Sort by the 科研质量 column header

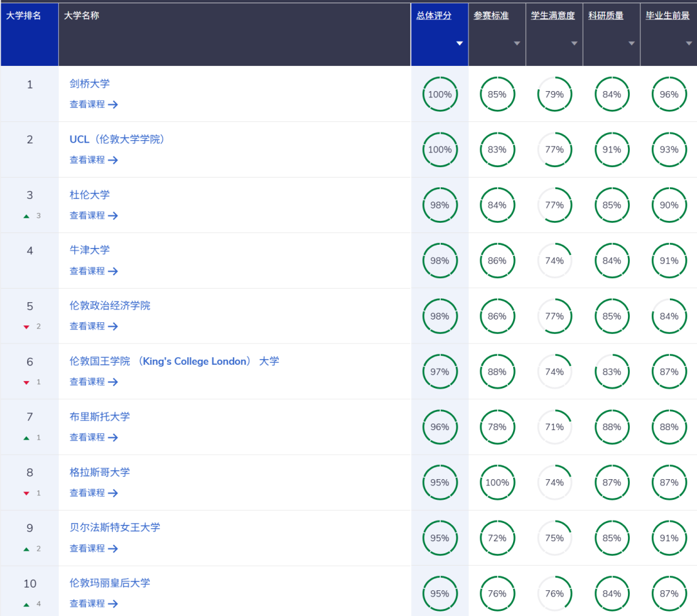(605, 15)
